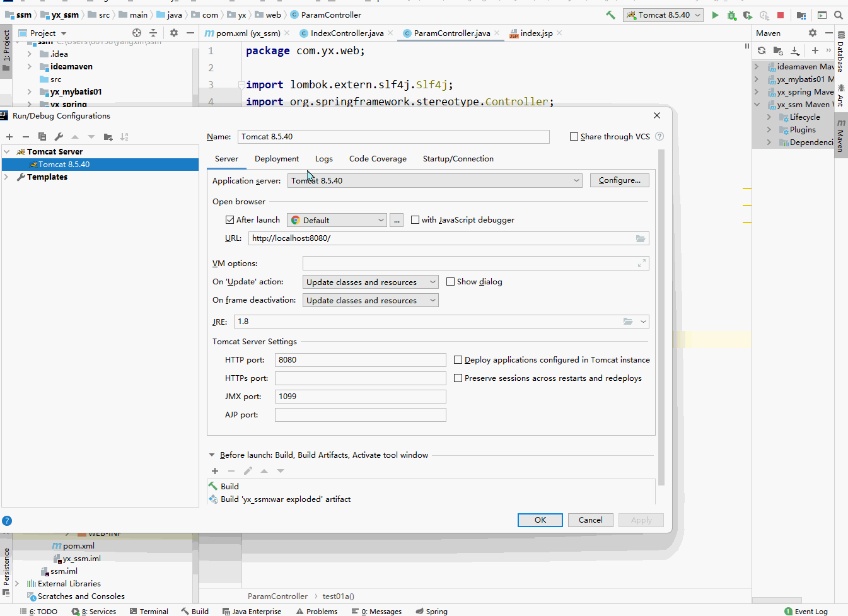Switch to the Deployment tab
848x616 pixels.
(x=277, y=159)
